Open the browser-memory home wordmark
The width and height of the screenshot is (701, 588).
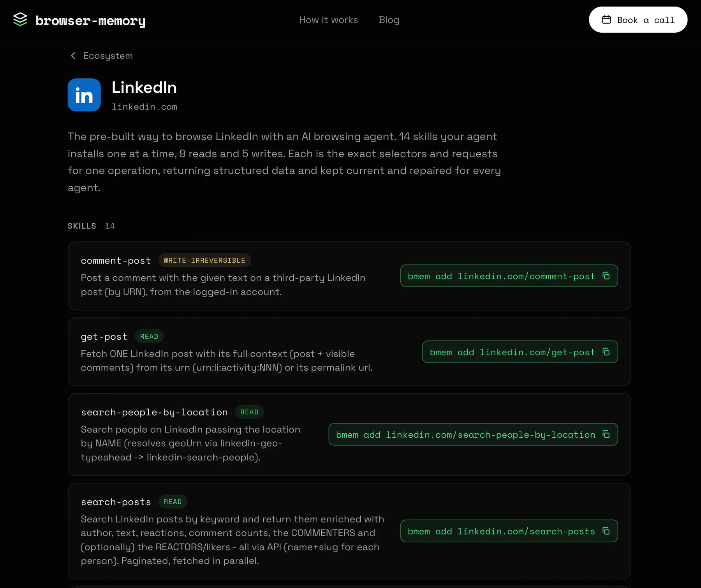(90, 21)
